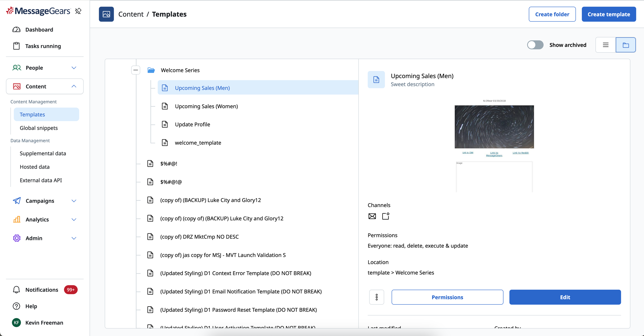Click the Create template button
The height and width of the screenshot is (336, 644).
pos(609,14)
